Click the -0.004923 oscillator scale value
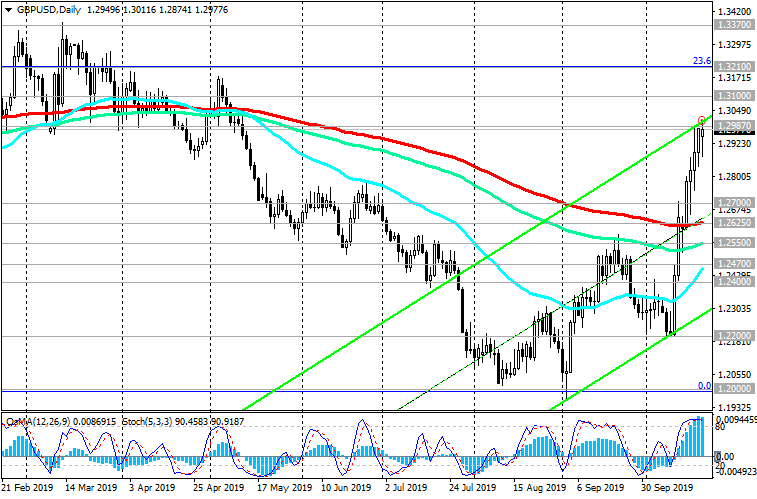Screen dimensions: 757x499 point(736,471)
